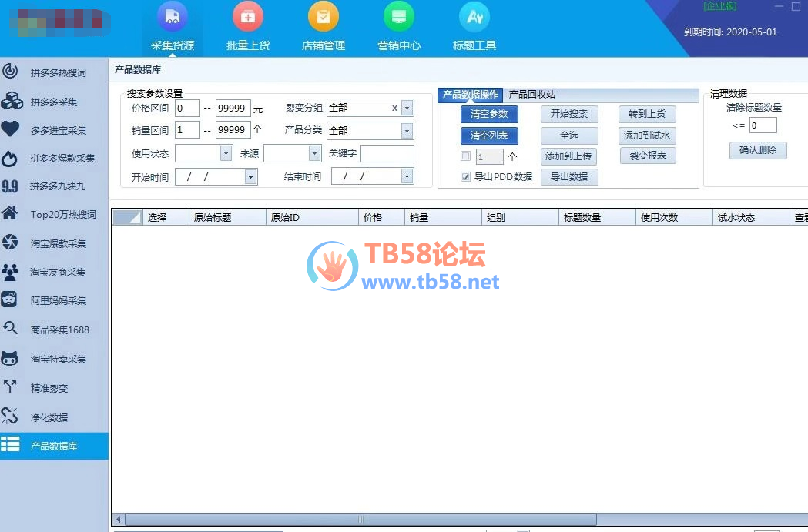This screenshot has width=808, height=532.
Task: Open the 店铺管理 top navigation icon
Action: pos(323,17)
